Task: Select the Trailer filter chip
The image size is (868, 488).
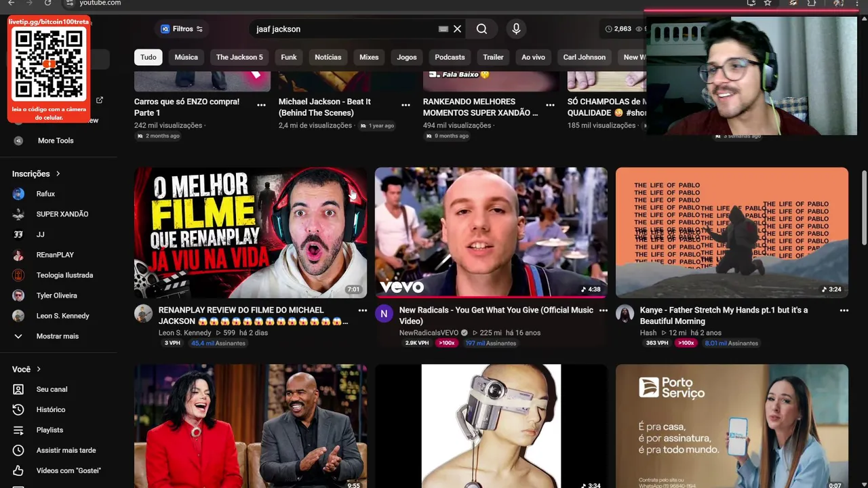Action: click(493, 57)
